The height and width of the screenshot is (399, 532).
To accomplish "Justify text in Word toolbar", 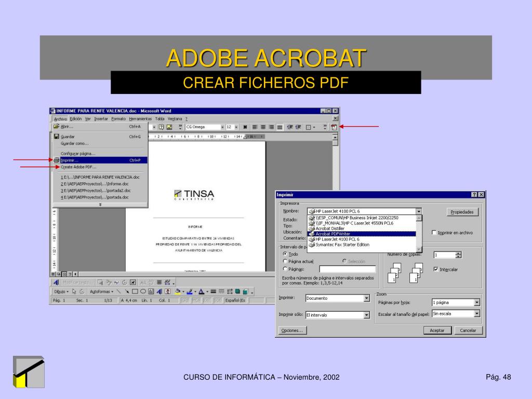I will pyautogui.click(x=280, y=127).
